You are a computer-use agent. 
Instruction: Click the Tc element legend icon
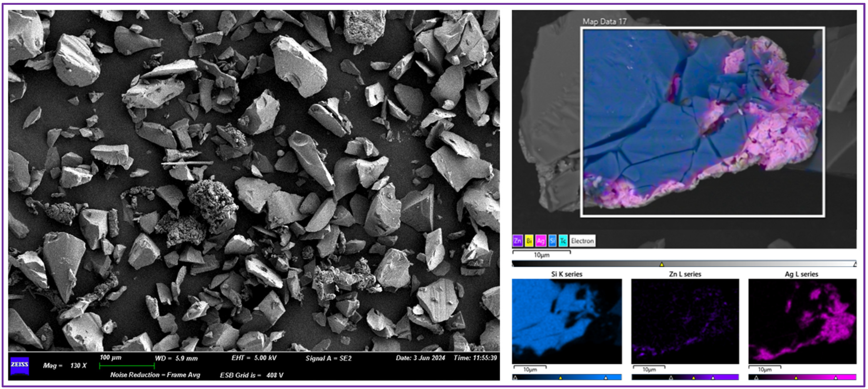[x=563, y=241]
